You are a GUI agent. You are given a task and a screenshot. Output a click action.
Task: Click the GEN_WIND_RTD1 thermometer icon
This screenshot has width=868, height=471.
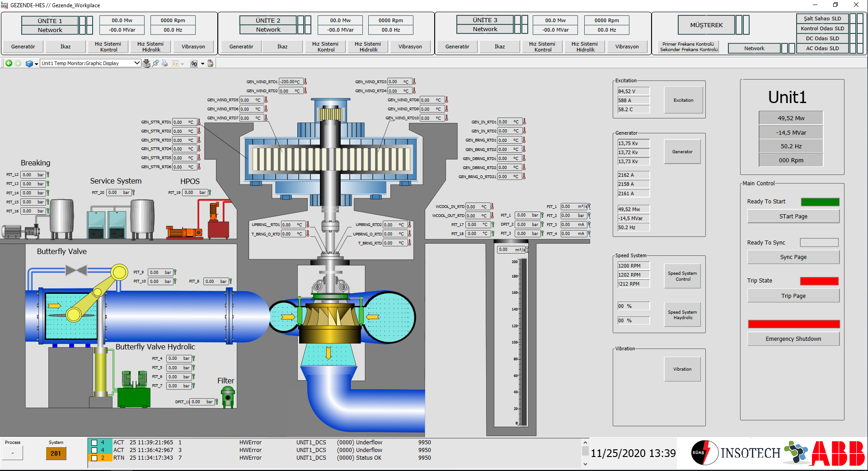[305, 82]
